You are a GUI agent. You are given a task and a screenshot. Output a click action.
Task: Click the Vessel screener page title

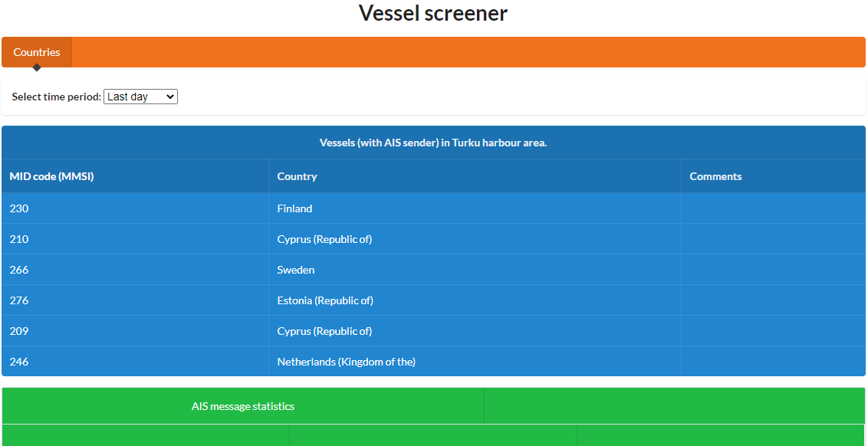(x=434, y=13)
